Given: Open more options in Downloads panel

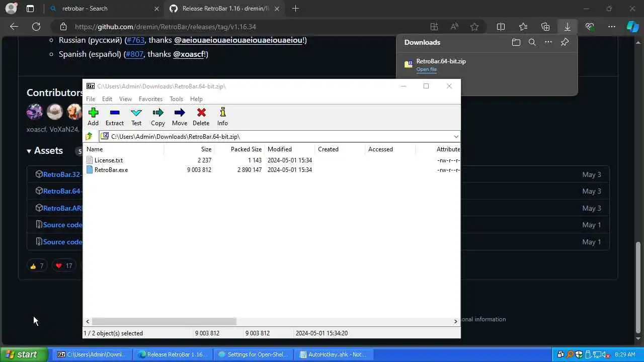Looking at the screenshot, I should (548, 42).
